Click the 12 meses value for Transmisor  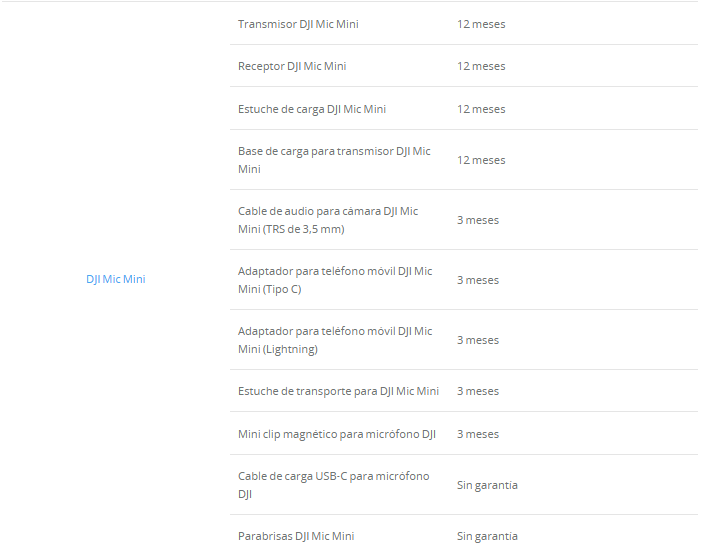481,24
